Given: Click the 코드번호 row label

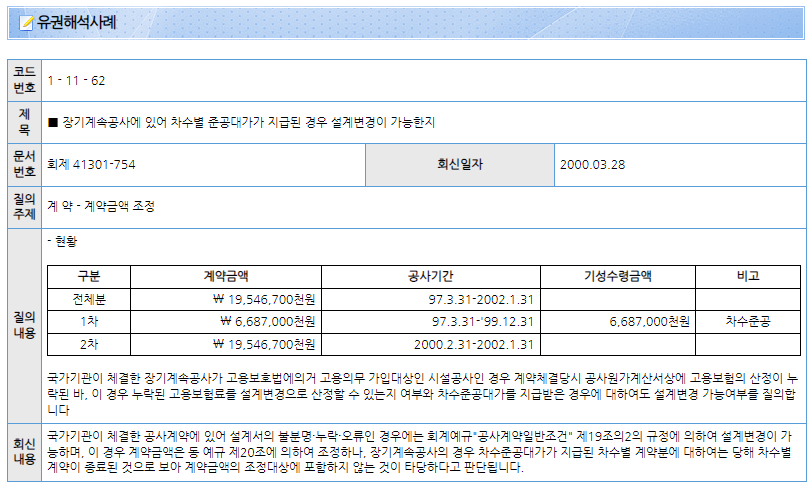Looking at the screenshot, I should [x=24, y=80].
